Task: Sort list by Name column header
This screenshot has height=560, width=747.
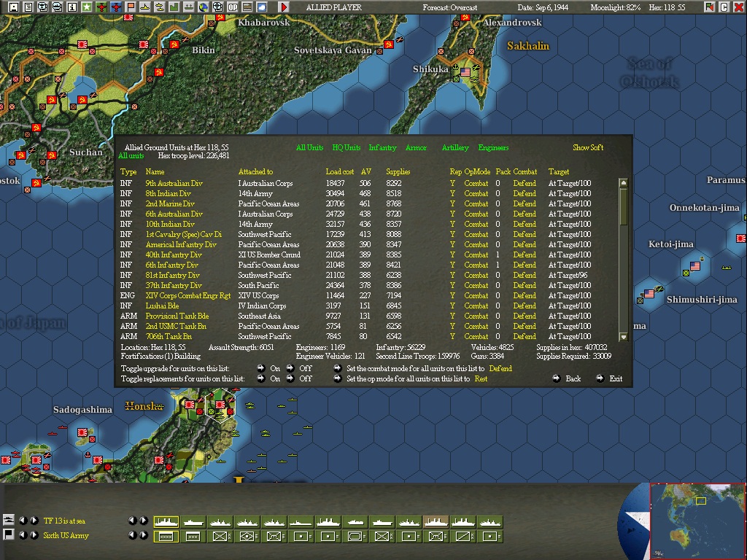Action: tap(155, 171)
